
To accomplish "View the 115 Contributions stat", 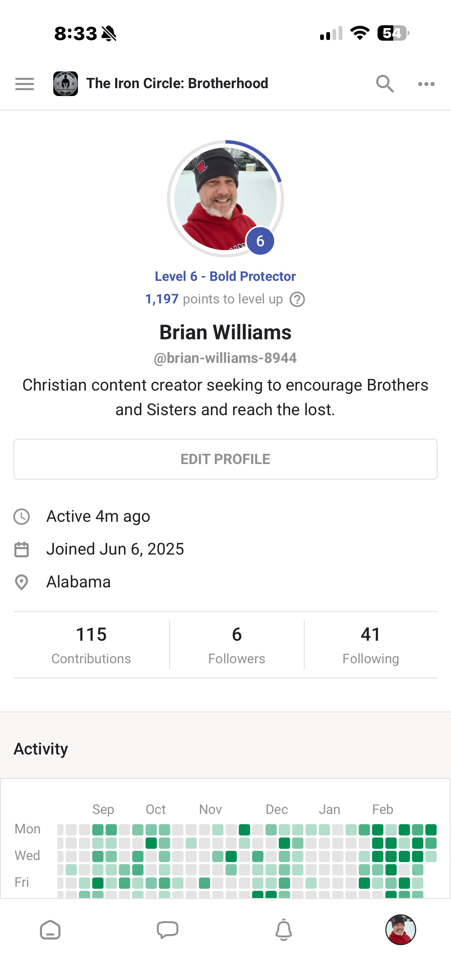I will tap(91, 645).
